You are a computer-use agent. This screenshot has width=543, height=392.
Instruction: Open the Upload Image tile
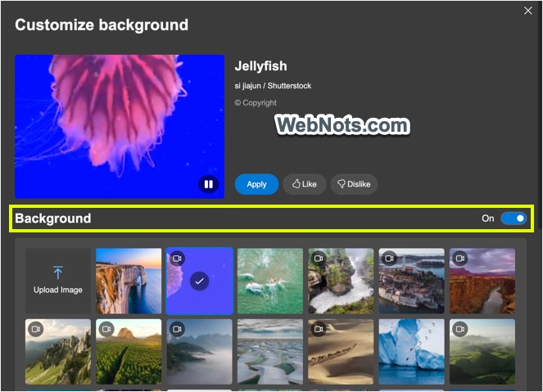click(x=57, y=281)
